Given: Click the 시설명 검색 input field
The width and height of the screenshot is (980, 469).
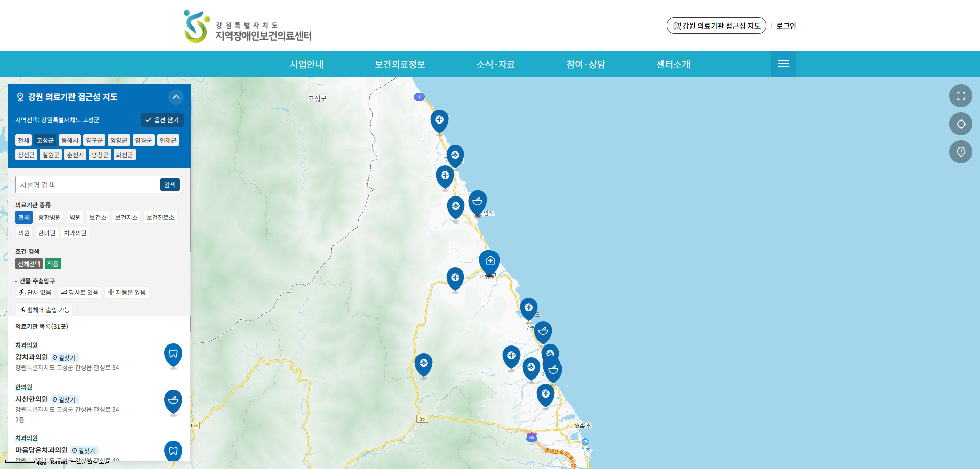Looking at the screenshot, I should click(x=88, y=185).
